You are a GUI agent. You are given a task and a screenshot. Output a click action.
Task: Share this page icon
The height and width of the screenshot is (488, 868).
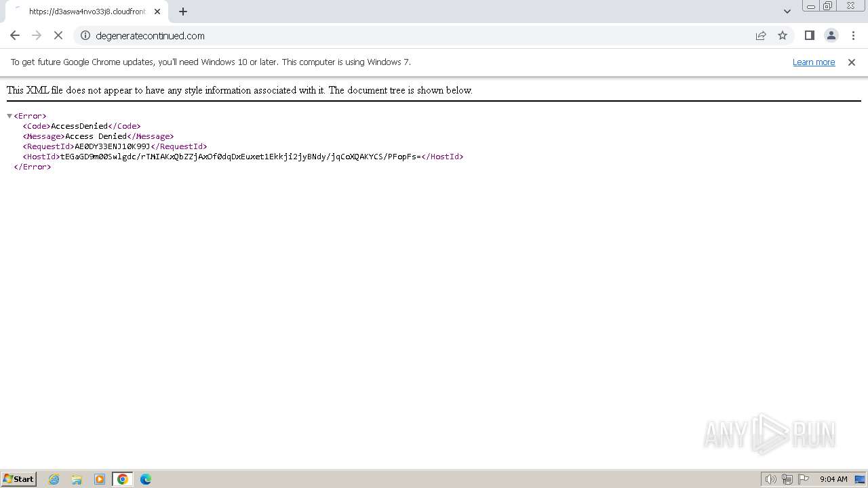click(x=761, y=35)
